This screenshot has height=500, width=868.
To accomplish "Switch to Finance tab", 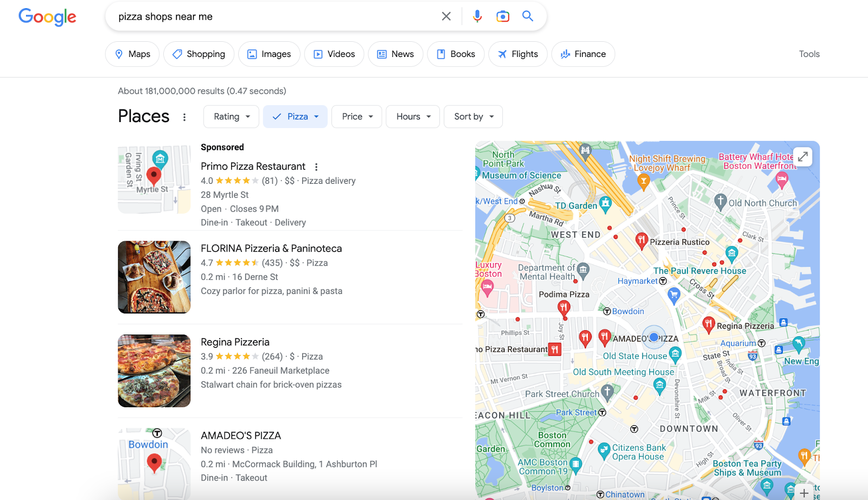I will point(583,54).
